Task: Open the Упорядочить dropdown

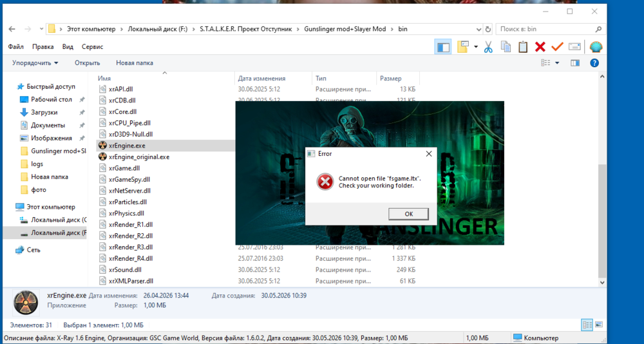Action: 35,63
